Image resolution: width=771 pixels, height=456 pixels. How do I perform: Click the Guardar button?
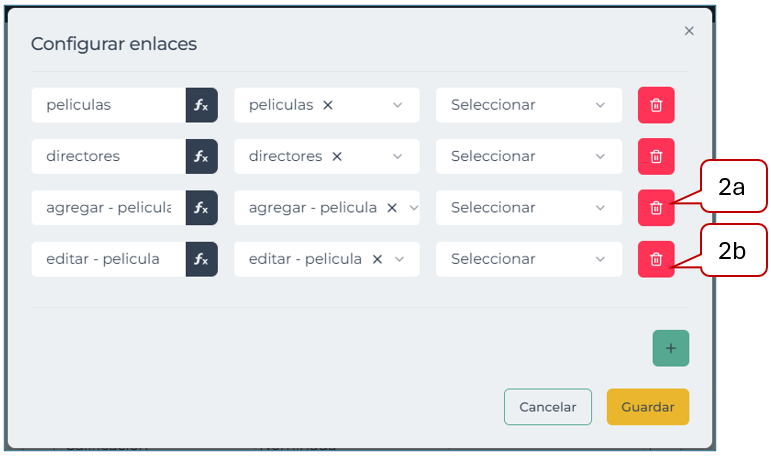pos(647,407)
